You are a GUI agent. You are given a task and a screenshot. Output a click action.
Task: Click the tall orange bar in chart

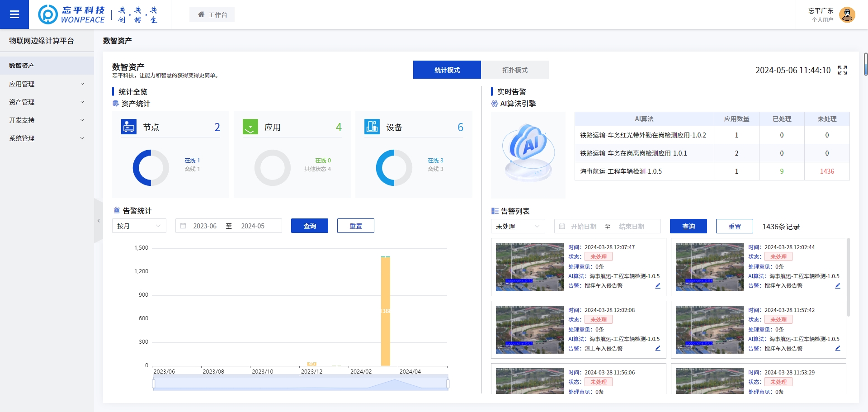(386, 311)
